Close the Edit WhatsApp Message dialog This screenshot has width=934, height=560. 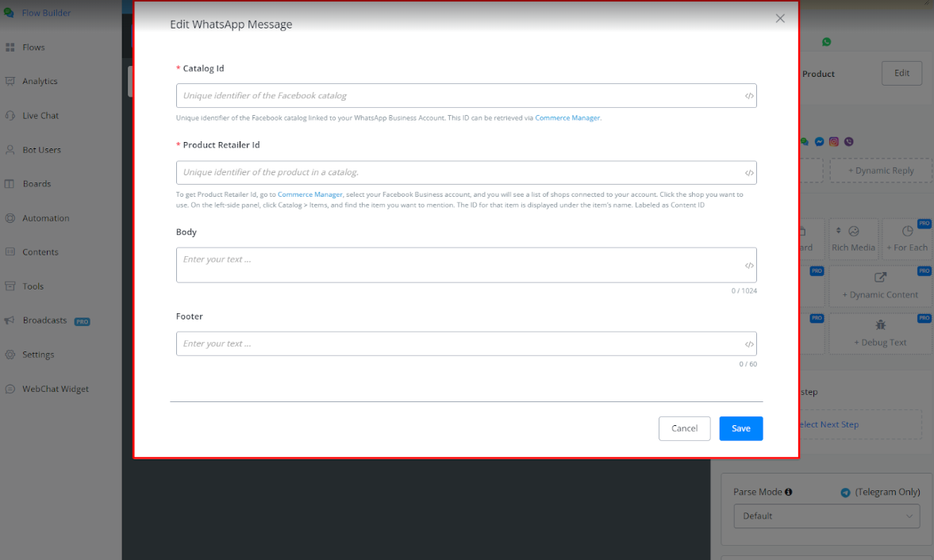[x=780, y=18]
